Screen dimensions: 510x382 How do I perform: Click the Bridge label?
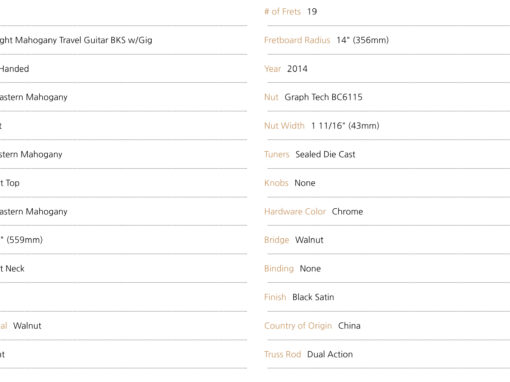pos(276,240)
